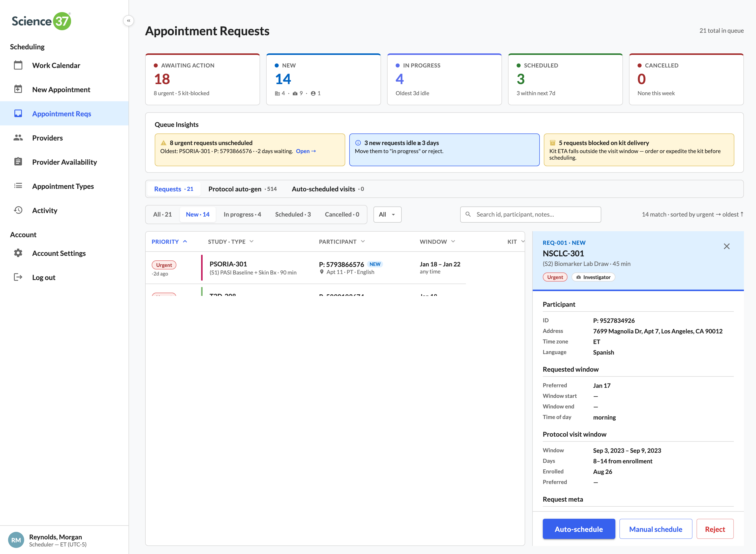Open the PSORIA-301 request row

click(x=306, y=268)
